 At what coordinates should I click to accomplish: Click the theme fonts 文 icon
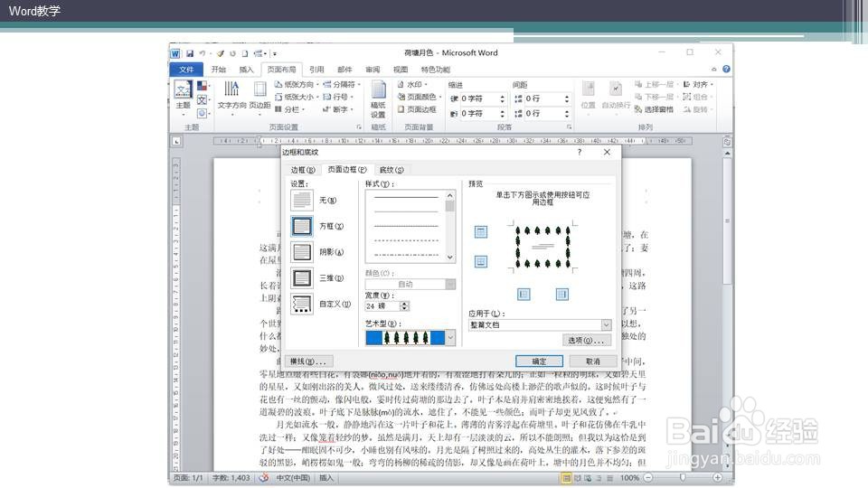(202, 99)
